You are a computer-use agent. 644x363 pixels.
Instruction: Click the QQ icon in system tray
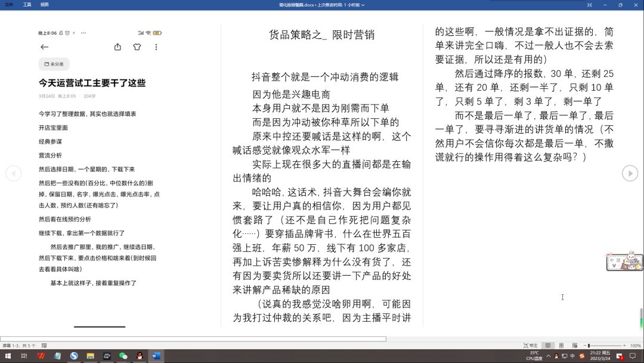click(556, 356)
